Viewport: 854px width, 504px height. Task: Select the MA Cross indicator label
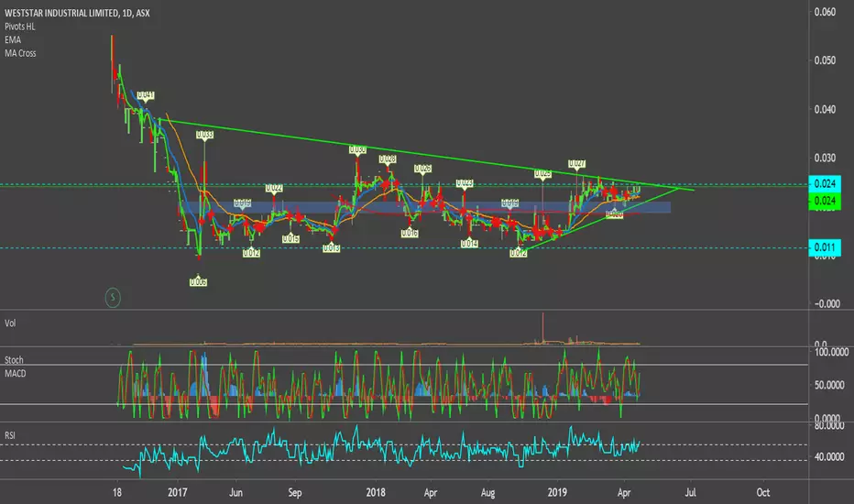tap(20, 53)
